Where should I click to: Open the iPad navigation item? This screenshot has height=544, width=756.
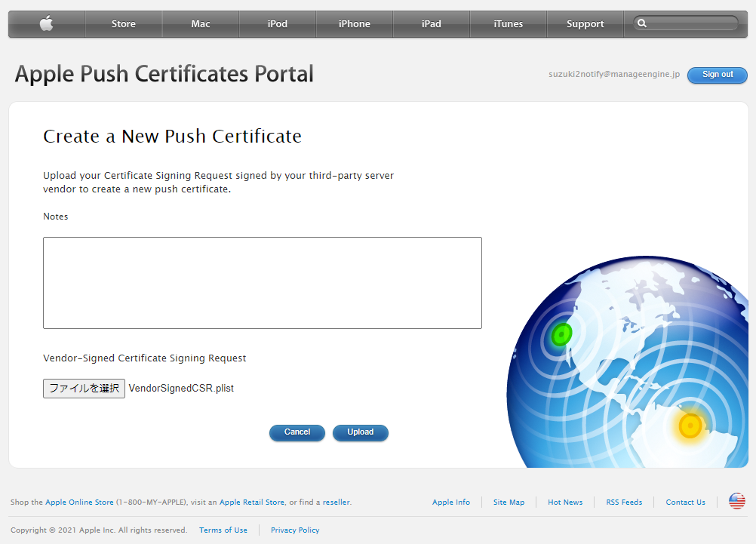432,24
